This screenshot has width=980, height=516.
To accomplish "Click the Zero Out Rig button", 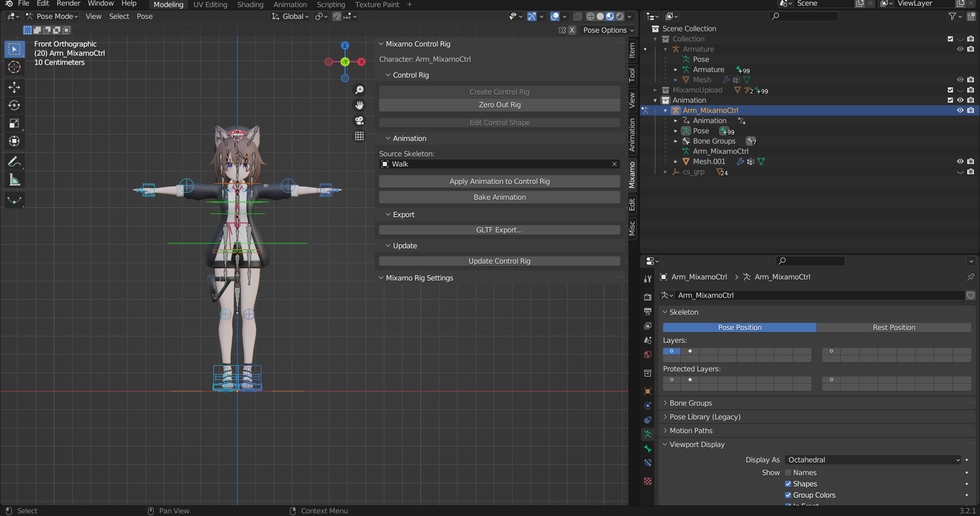I will (499, 105).
